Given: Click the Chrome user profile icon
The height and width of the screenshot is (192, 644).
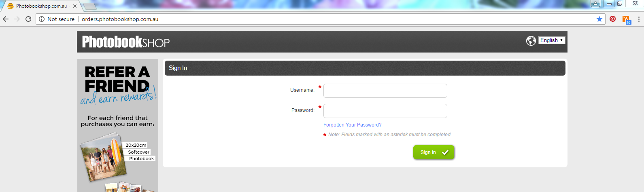Looking at the screenshot, I should pyautogui.click(x=595, y=3).
